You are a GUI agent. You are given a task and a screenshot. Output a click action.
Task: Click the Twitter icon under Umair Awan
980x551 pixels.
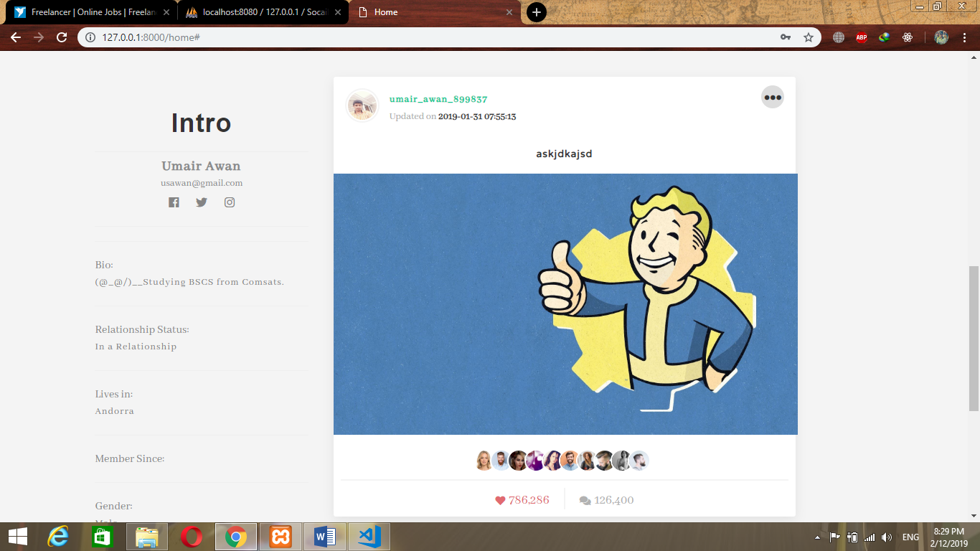(x=202, y=202)
